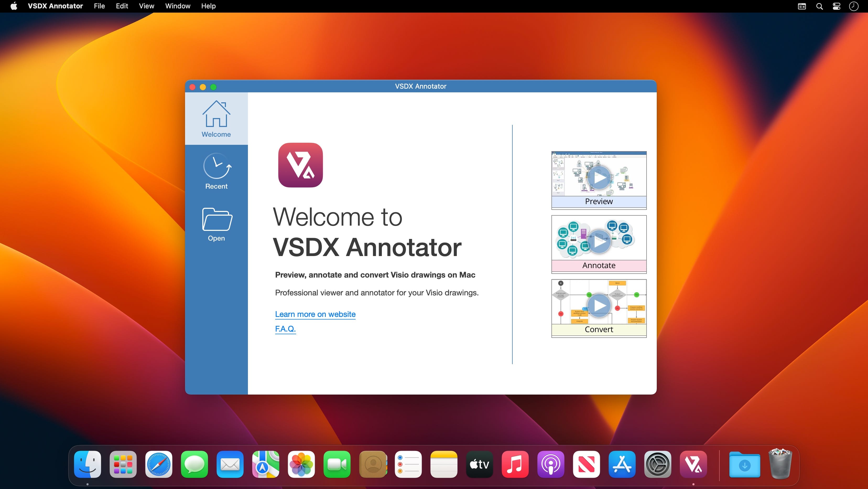Open System Settings from the Dock
This screenshot has height=489, width=868.
(x=657, y=464)
